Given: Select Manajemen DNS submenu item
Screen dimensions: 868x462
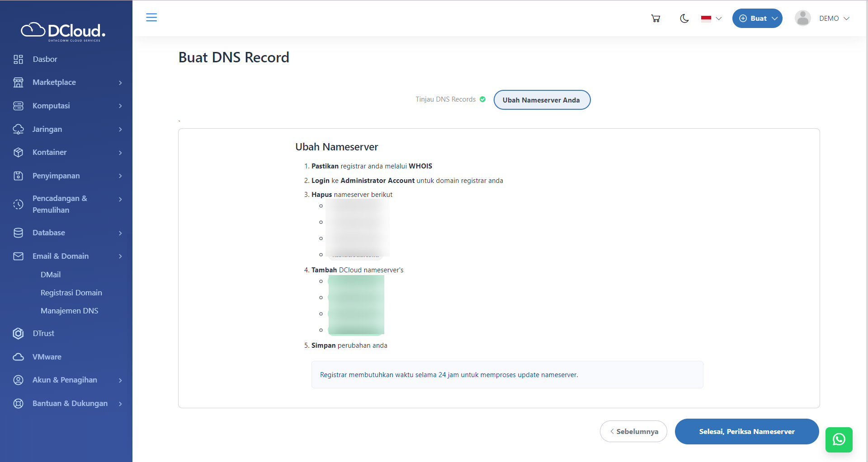Looking at the screenshot, I should 69,311.
